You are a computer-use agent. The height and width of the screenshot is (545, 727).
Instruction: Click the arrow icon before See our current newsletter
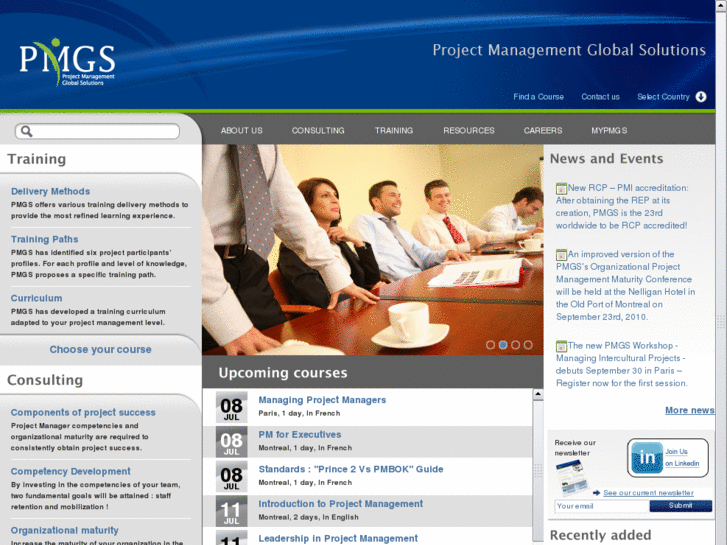click(x=596, y=493)
